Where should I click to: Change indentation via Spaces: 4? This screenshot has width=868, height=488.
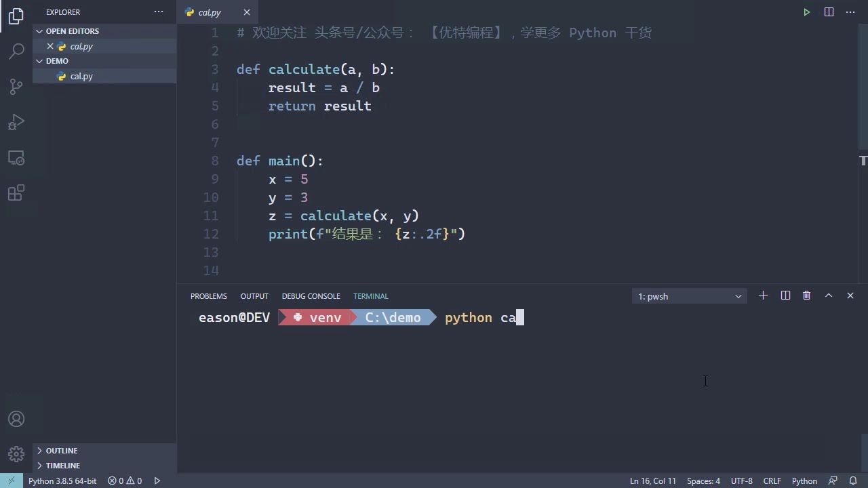(x=703, y=481)
